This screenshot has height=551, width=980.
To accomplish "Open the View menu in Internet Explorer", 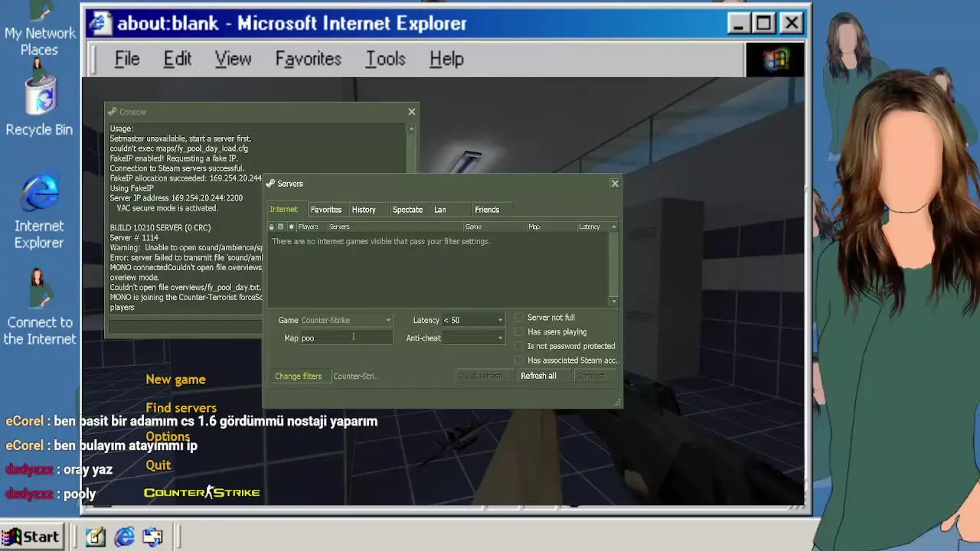I will [233, 59].
